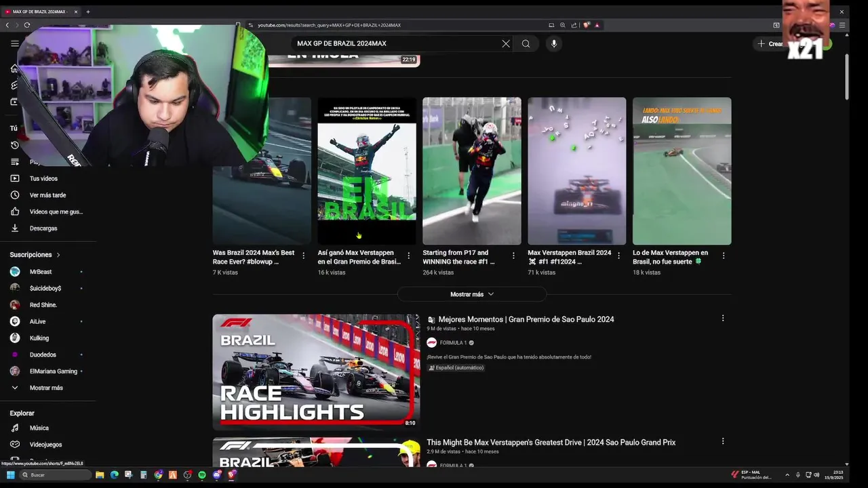868x488 pixels.
Task: Reload the page with the refresh icon
Action: 27,25
